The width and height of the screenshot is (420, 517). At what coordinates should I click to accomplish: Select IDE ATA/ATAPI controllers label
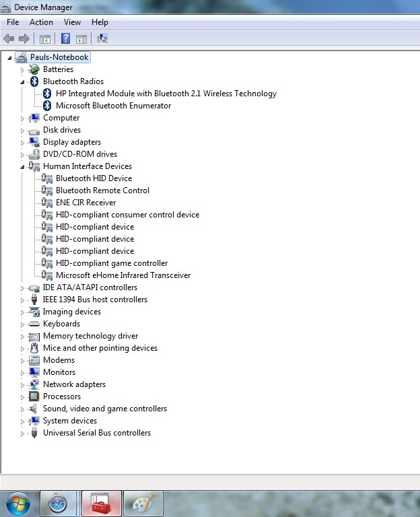click(90, 287)
